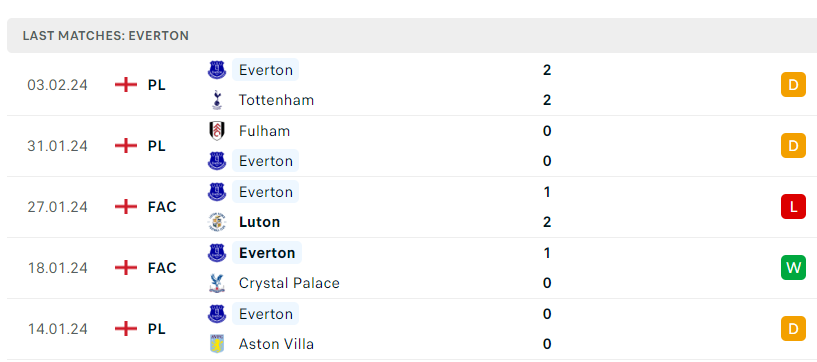817x362 pixels.
Task: Open the Tottenham team link
Action: pos(276,100)
